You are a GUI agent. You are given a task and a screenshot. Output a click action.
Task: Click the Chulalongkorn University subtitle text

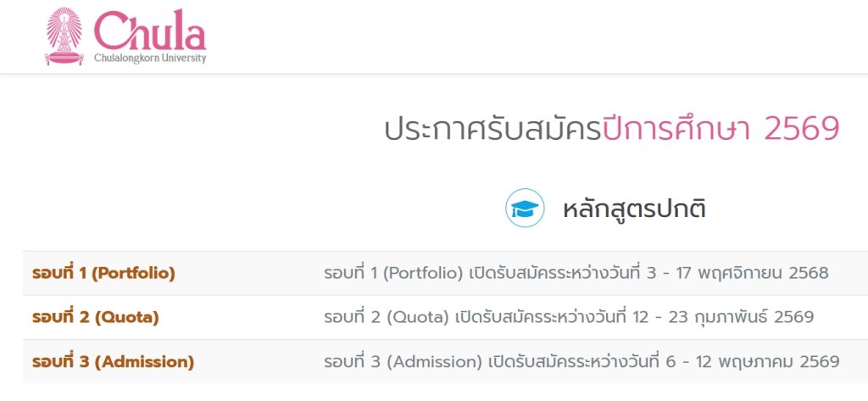click(x=150, y=58)
